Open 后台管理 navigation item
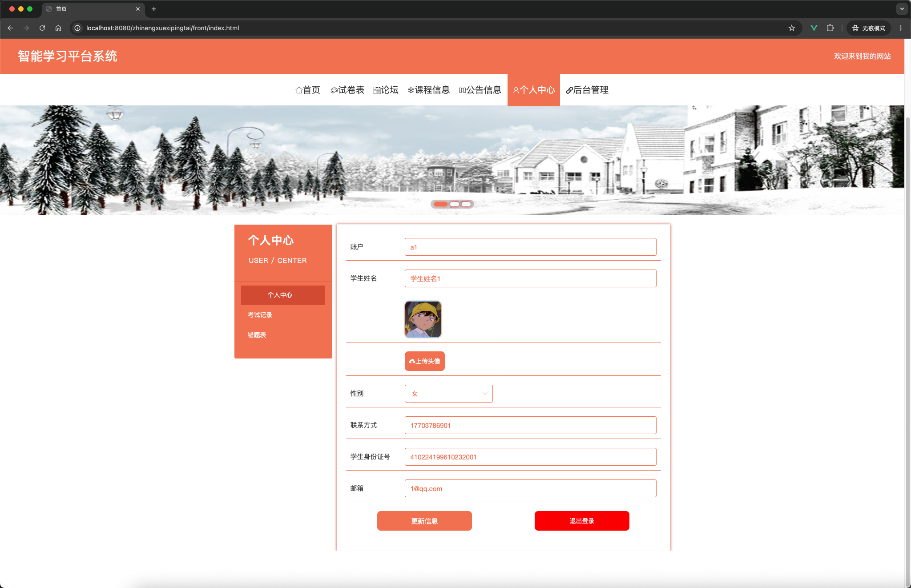Screen dimensions: 911x588 [587, 90]
